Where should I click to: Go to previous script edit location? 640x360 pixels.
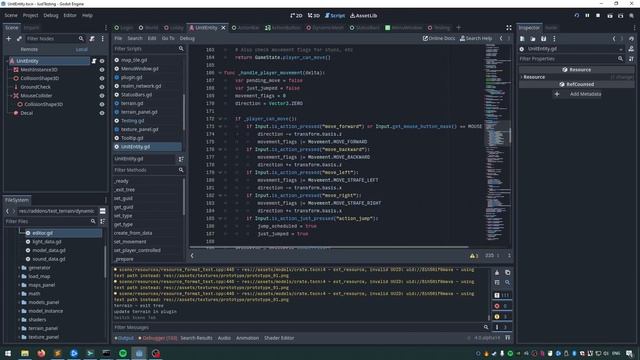501,38
